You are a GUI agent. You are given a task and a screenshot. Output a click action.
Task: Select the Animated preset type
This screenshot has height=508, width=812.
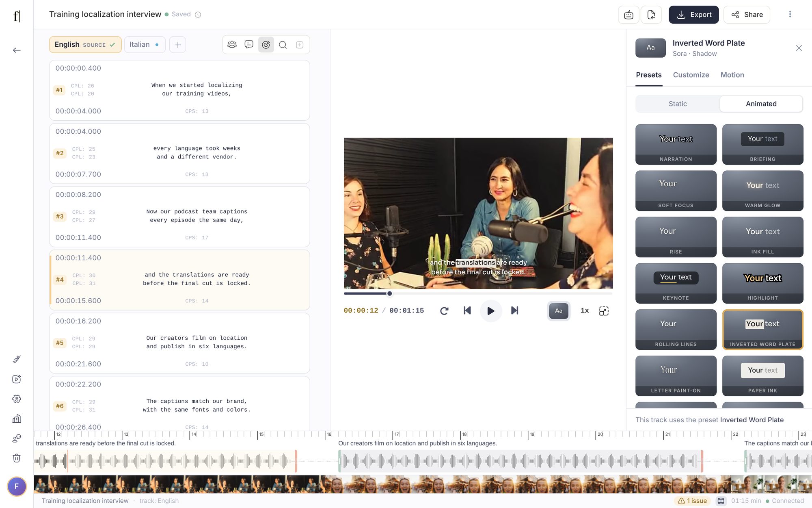[761, 104]
